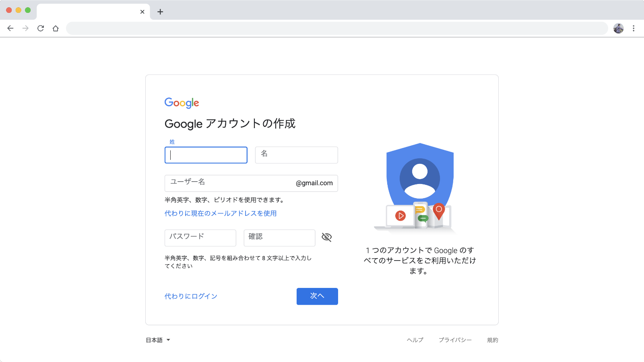
Task: Open the profile avatar menu
Action: click(619, 28)
